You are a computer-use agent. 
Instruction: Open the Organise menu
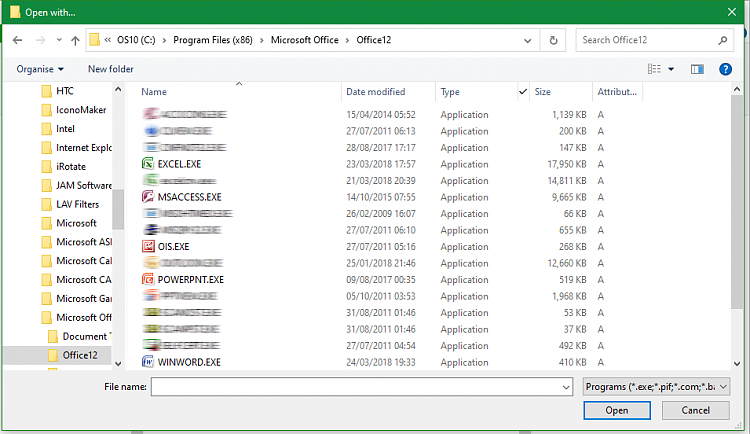click(x=40, y=69)
